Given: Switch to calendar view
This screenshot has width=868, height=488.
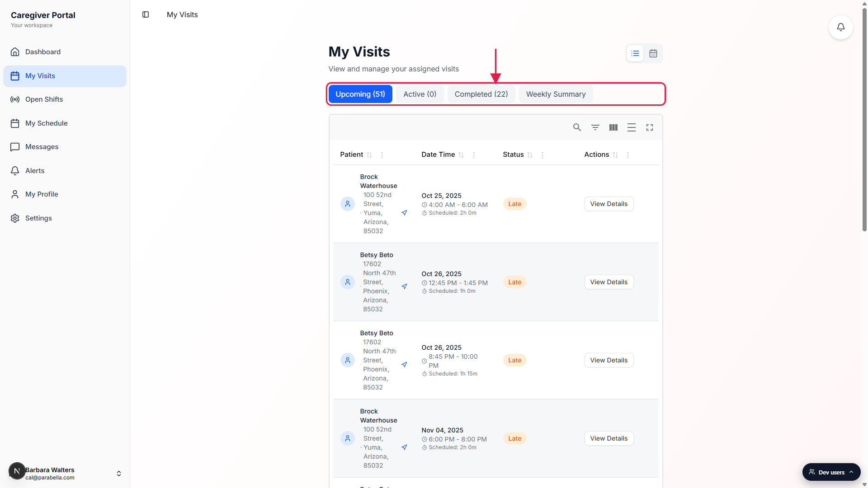Looking at the screenshot, I should (653, 53).
